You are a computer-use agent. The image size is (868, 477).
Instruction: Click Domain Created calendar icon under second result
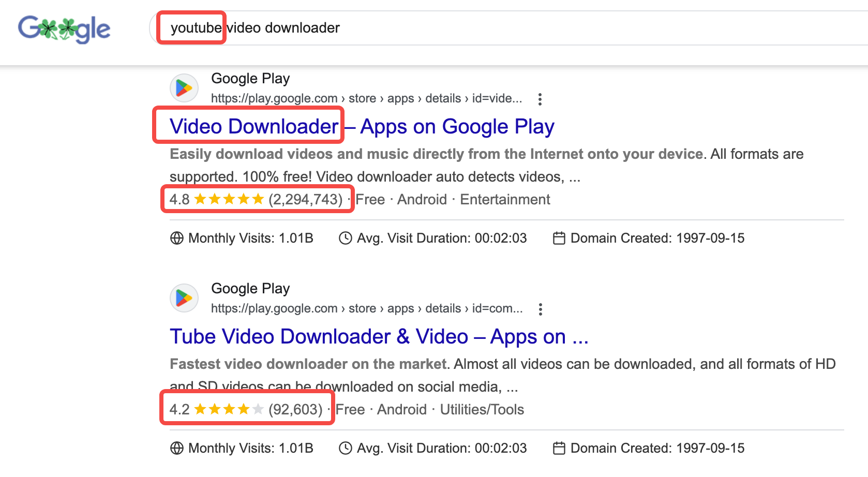tap(559, 448)
